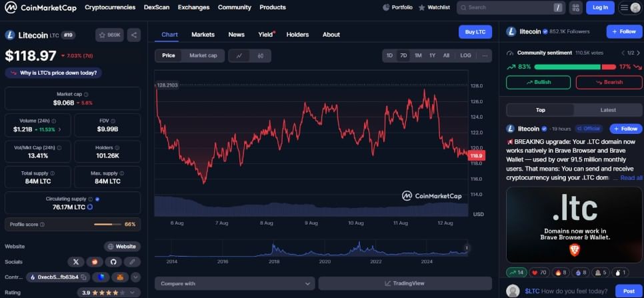This screenshot has width=644, height=298.
Task: Open the whitepaper link icon in Socials
Action: tap(132, 261)
